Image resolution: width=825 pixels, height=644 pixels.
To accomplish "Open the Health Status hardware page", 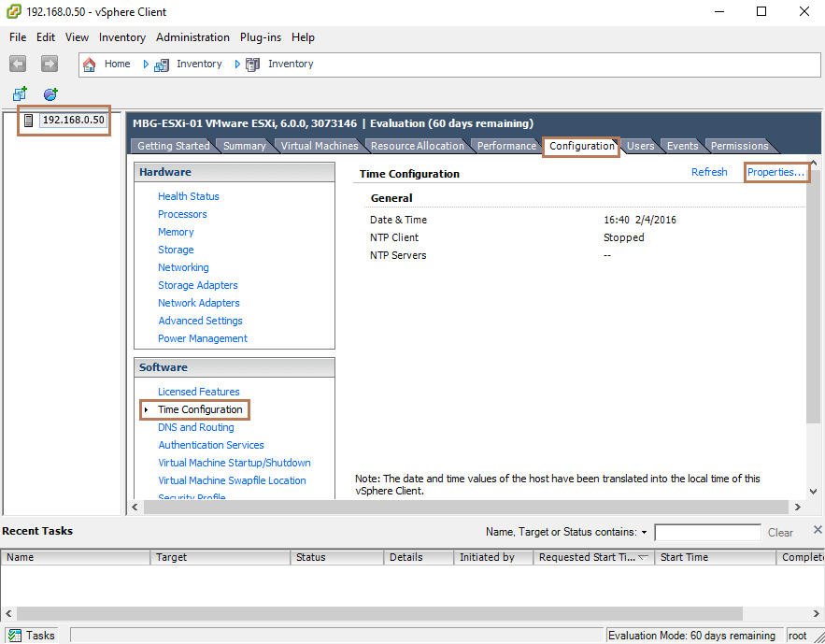I will (x=188, y=196).
